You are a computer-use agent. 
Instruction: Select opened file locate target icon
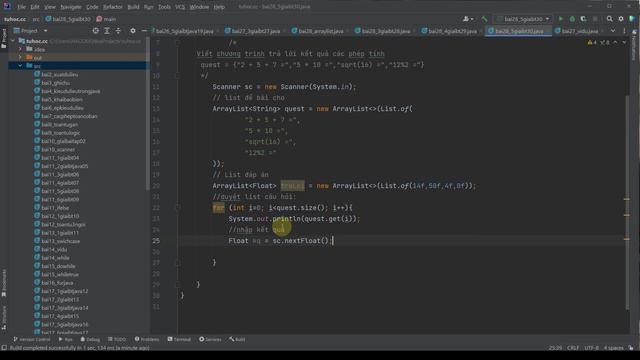pyautogui.click(x=96, y=31)
